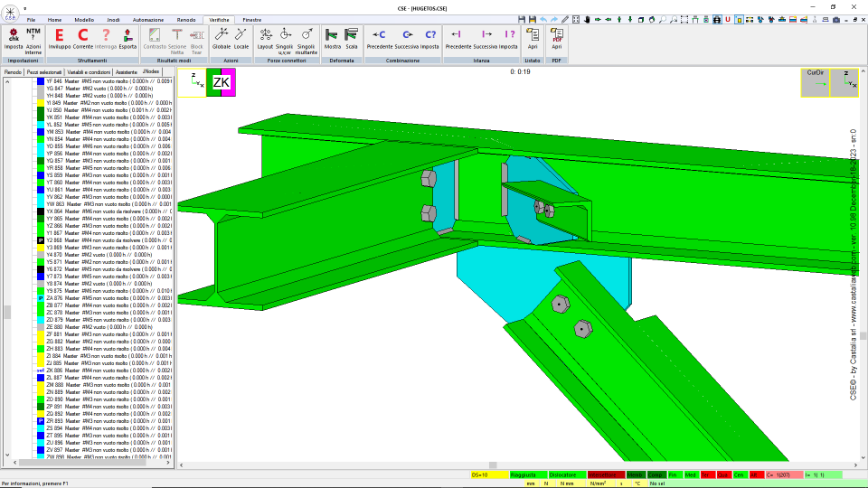Show Locale actions icon

coord(241,39)
